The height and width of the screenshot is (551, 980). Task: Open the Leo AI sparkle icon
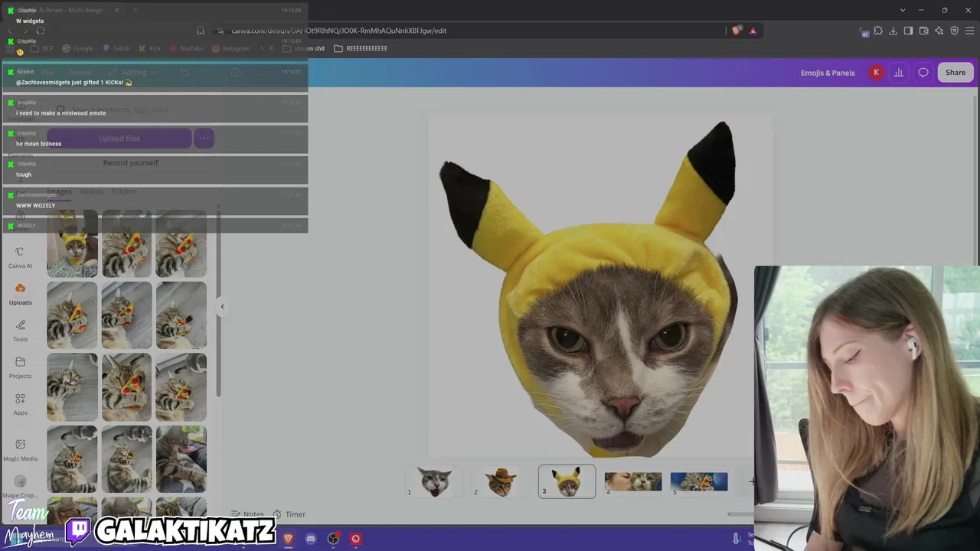[x=939, y=31]
